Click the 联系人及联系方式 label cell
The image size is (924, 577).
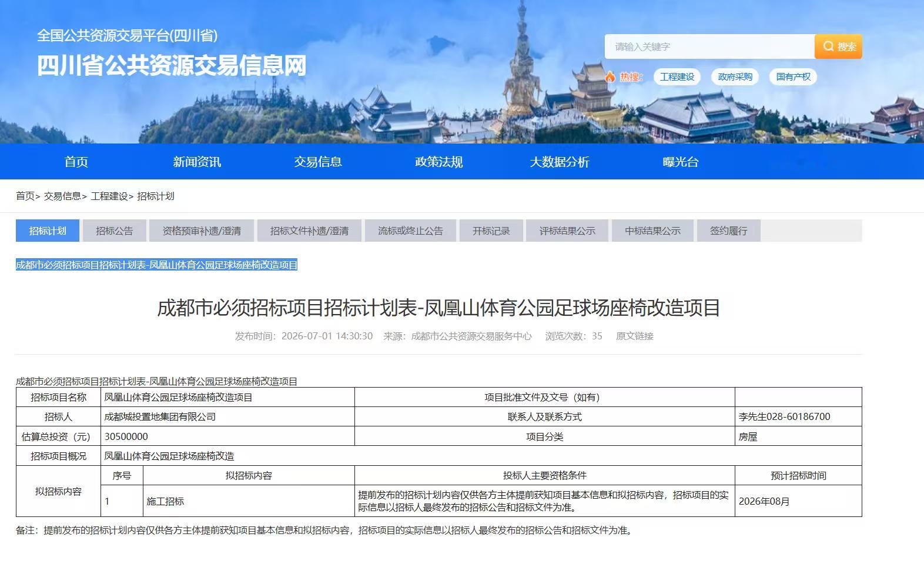tap(545, 416)
